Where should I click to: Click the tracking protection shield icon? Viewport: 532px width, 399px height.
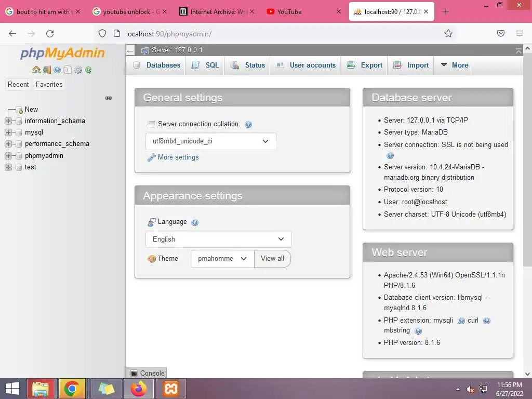102,33
